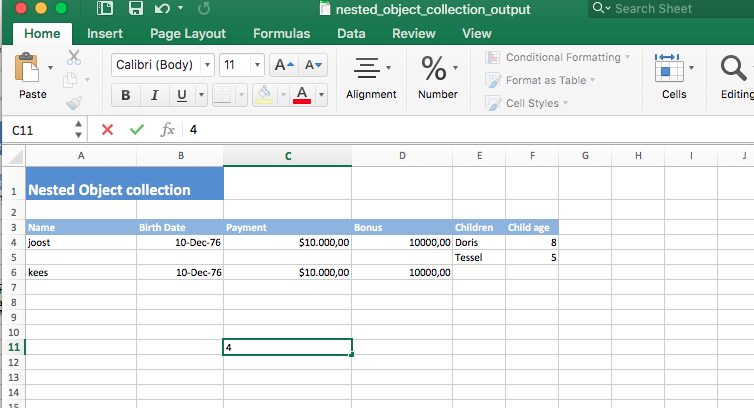Click the Name Box showing C11

38,130
